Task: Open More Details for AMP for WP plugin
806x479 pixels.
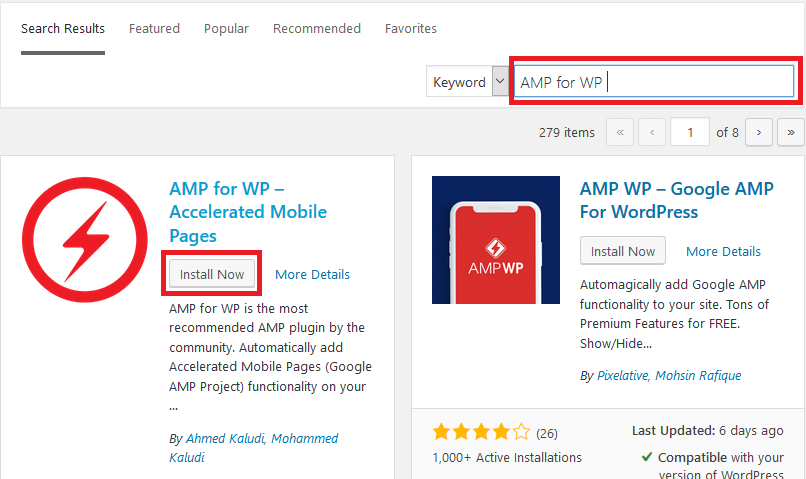Action: tap(313, 274)
